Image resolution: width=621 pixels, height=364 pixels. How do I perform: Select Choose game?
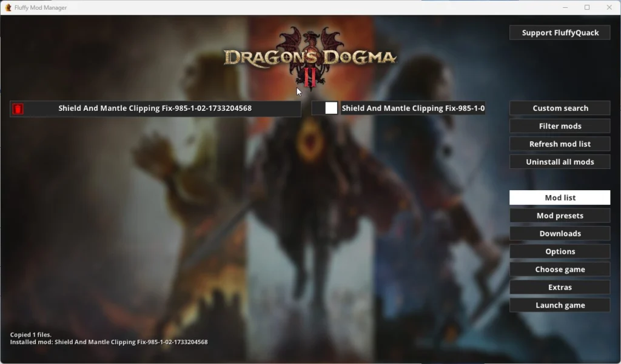(560, 270)
